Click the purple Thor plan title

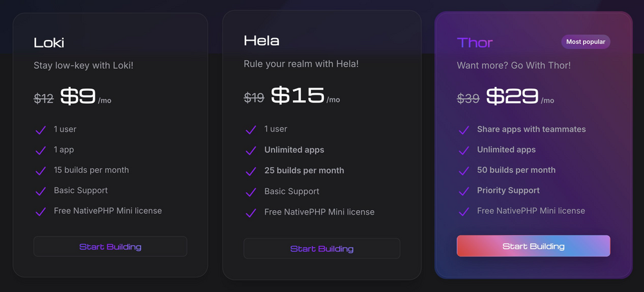pos(475,43)
